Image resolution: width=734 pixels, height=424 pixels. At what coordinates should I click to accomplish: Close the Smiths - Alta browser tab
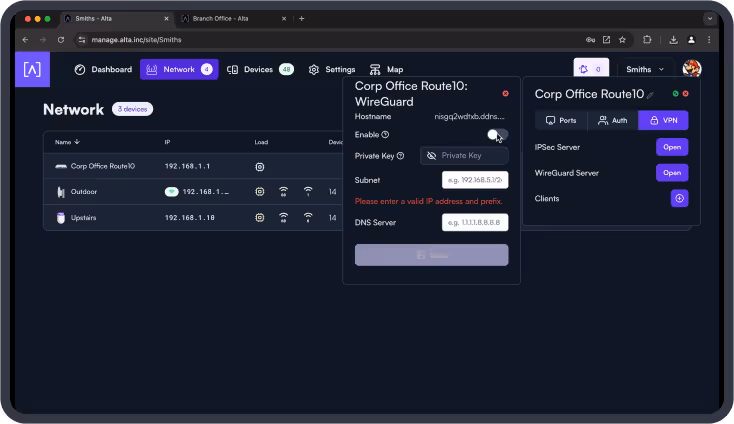pyautogui.click(x=166, y=19)
